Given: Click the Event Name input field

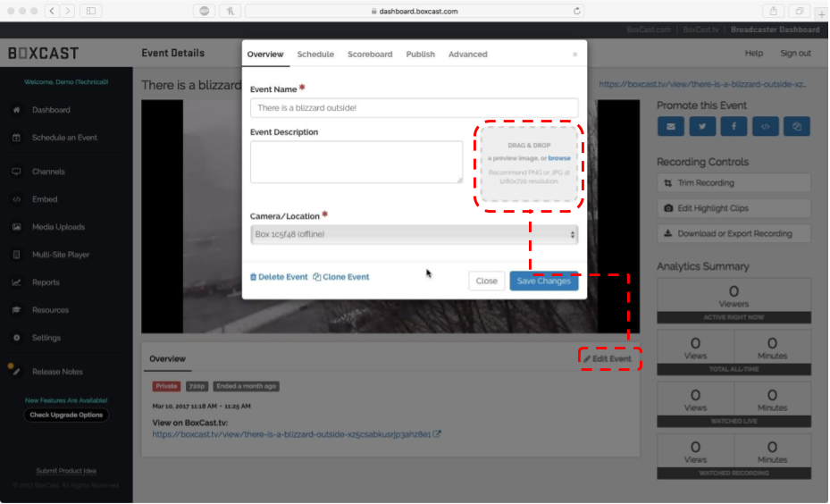Looking at the screenshot, I should point(414,108).
